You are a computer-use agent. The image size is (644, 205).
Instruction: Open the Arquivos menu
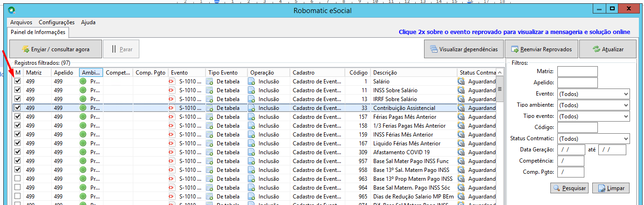21,22
